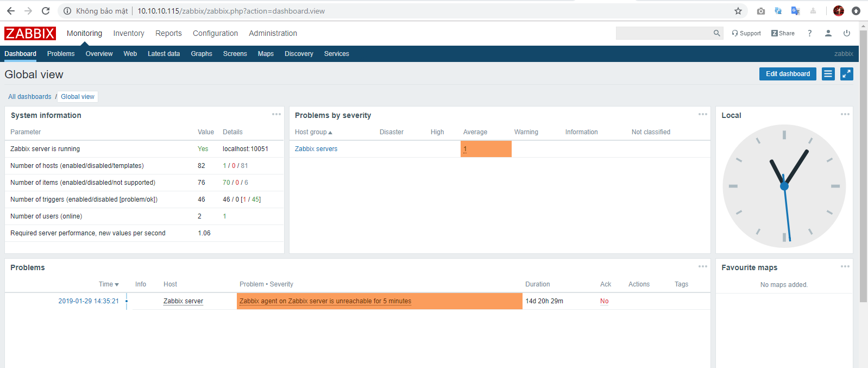Open the Favourite maps widget options menu
Viewport: 868px width, 368px height.
845,266
